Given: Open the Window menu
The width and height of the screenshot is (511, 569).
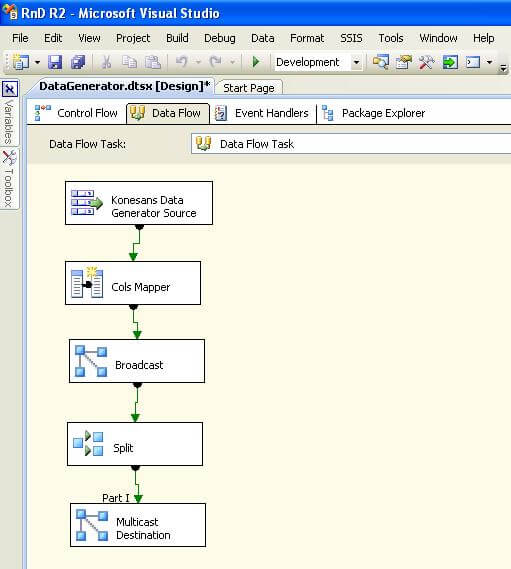Looking at the screenshot, I should [438, 38].
